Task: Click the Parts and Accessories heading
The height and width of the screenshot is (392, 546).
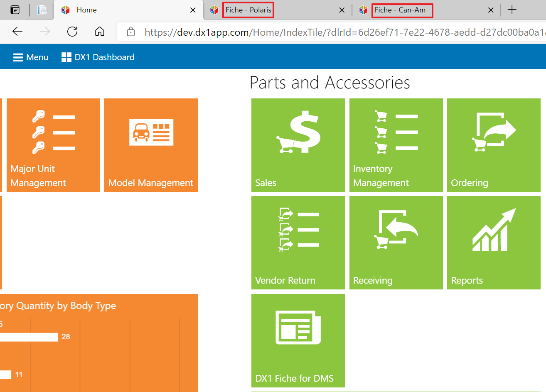Action: [x=330, y=83]
